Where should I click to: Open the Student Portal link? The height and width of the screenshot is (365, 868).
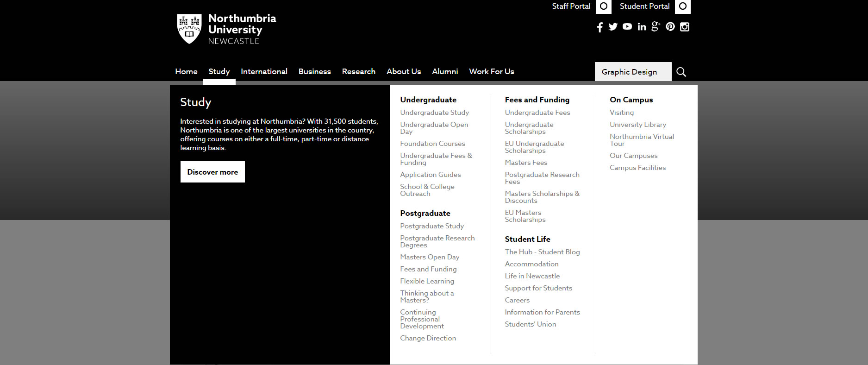coord(644,6)
